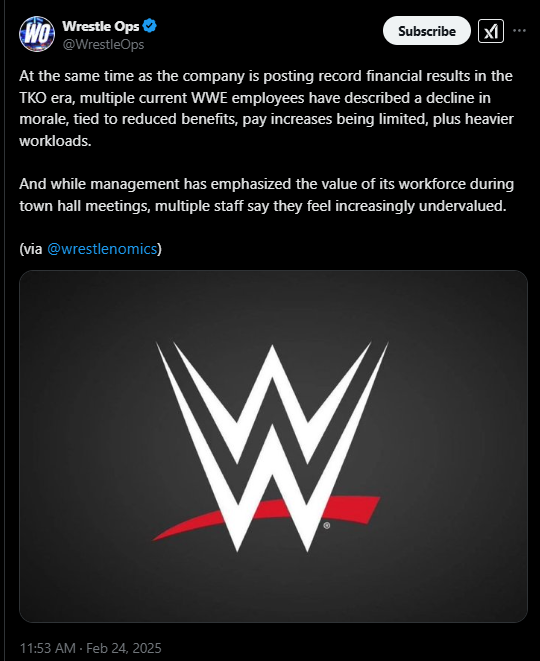Open Grok explain-this-post icon
Screen dimensions: 540x661
point(491,31)
